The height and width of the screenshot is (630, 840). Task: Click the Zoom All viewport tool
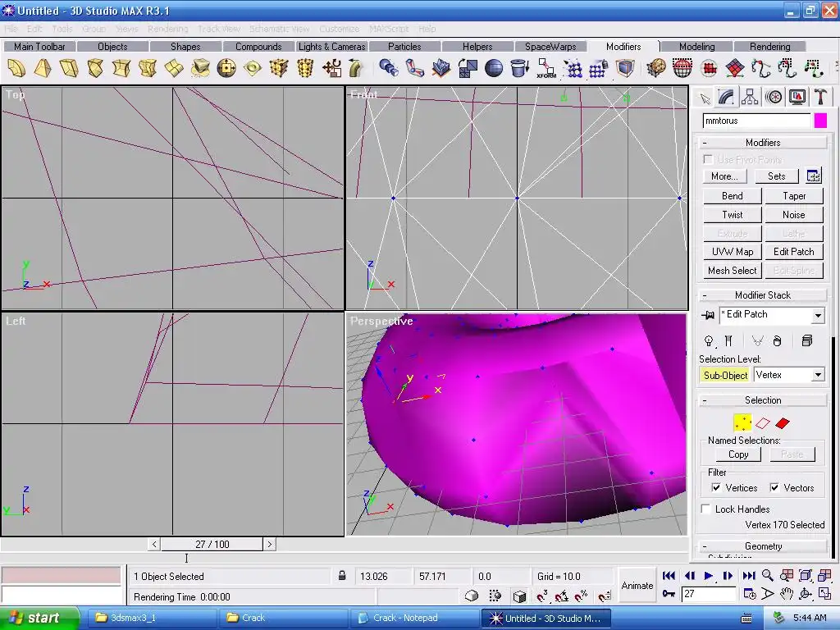coord(787,576)
